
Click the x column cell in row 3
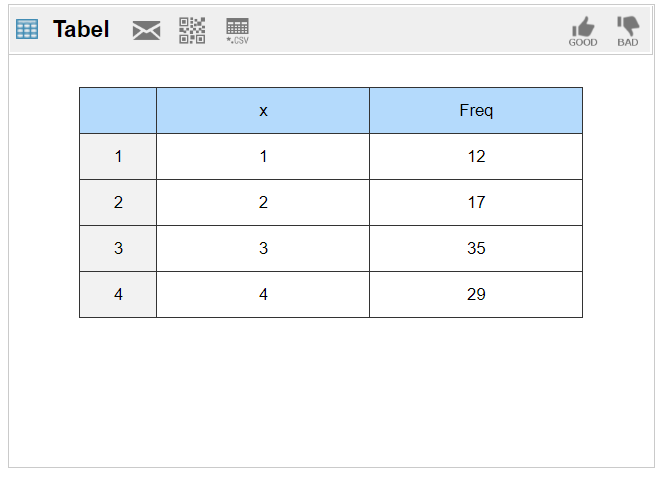coord(263,249)
